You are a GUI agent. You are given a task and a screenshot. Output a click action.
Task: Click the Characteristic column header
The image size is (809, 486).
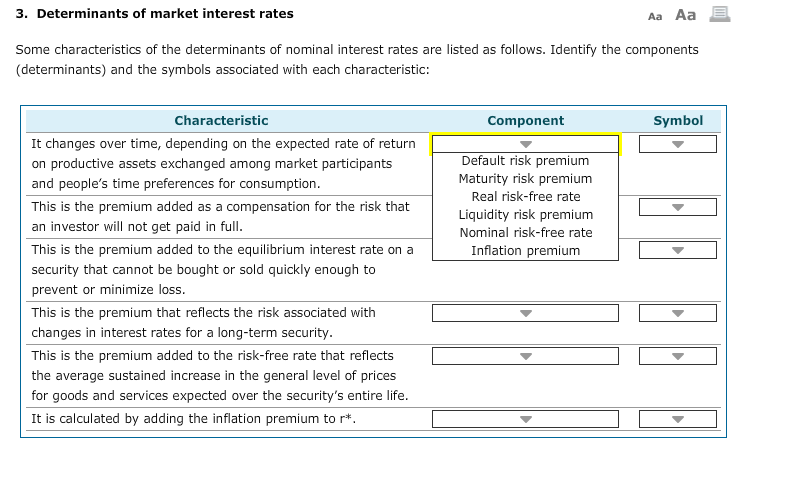coord(221,120)
